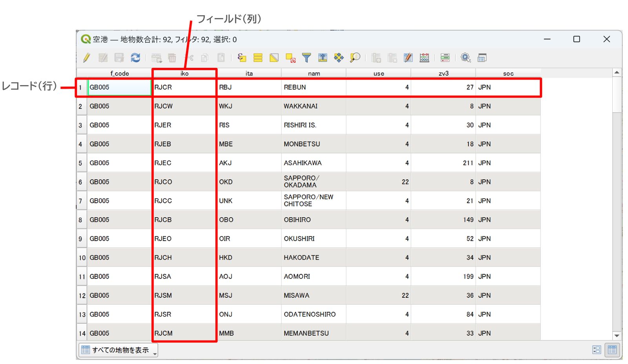This screenshot has height=364, width=628.
Task: Move selected rows to the top
Action: click(323, 58)
